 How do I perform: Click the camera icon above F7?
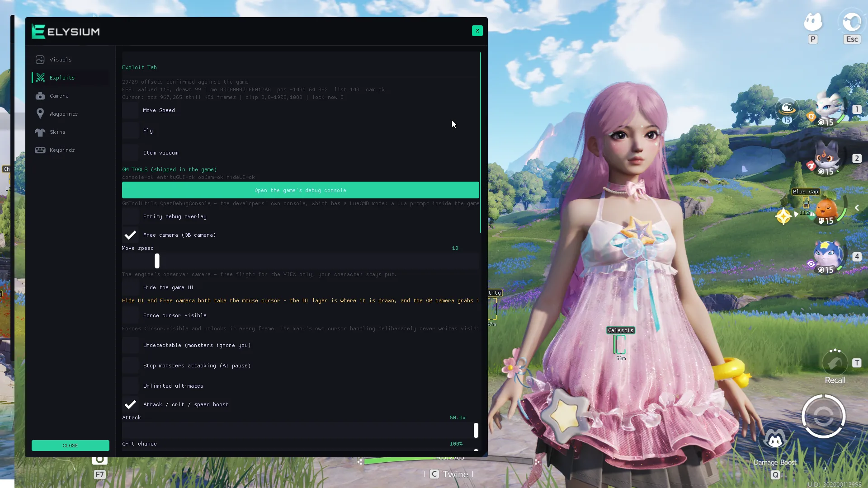[99, 460]
